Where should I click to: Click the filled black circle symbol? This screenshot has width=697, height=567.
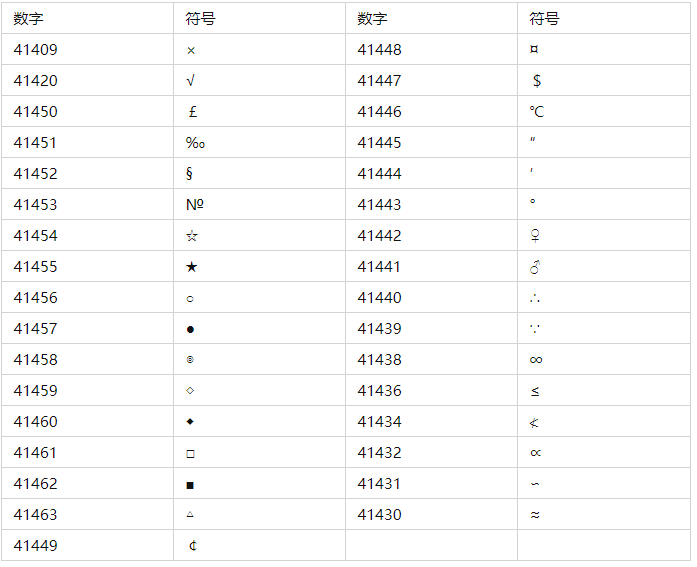click(190, 329)
